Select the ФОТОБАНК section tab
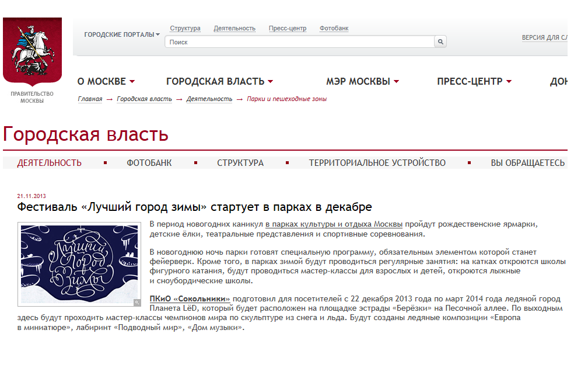588x368 pixels. pos(149,163)
